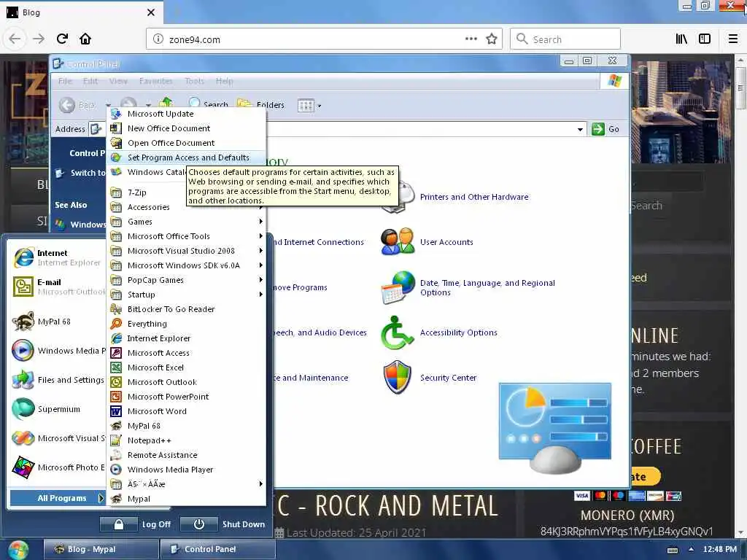Open the Control Panel address dropdown

[580, 130]
